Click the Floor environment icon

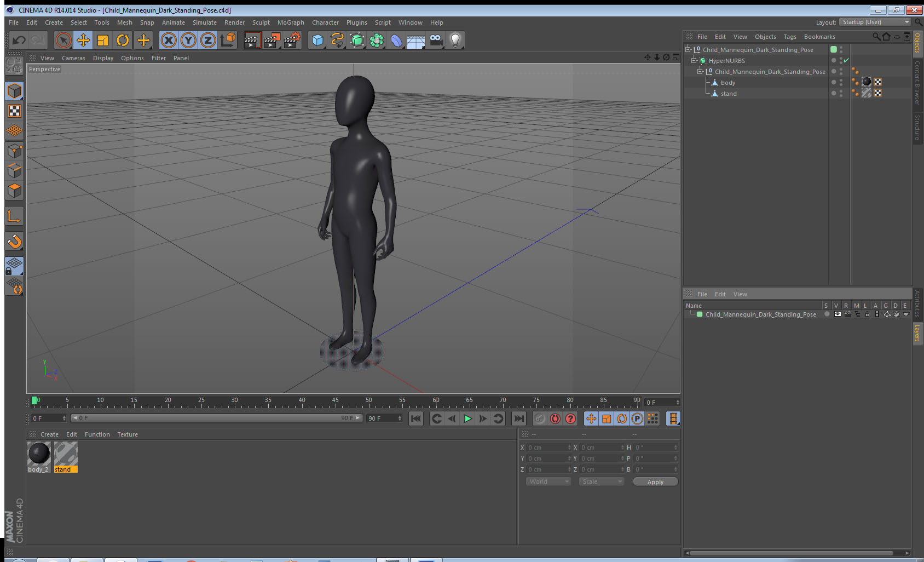point(416,40)
